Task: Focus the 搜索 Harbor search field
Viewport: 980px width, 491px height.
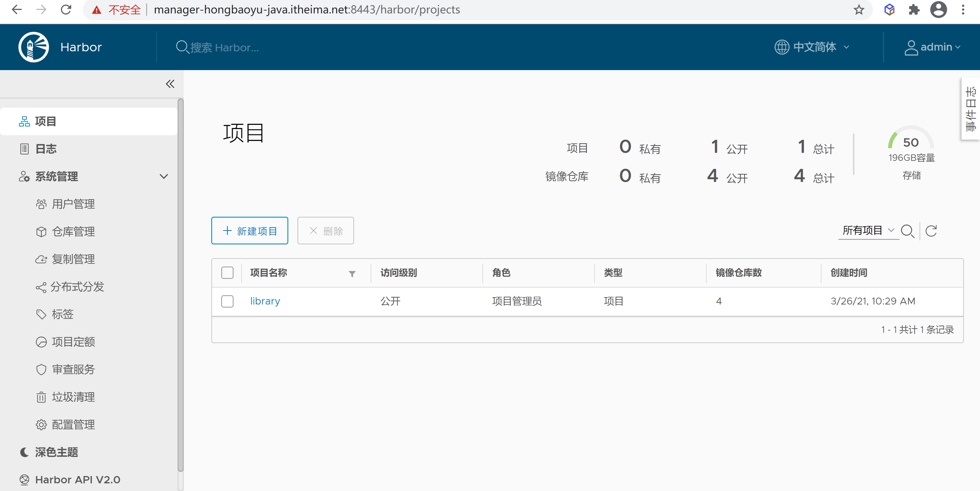Action: (x=224, y=47)
